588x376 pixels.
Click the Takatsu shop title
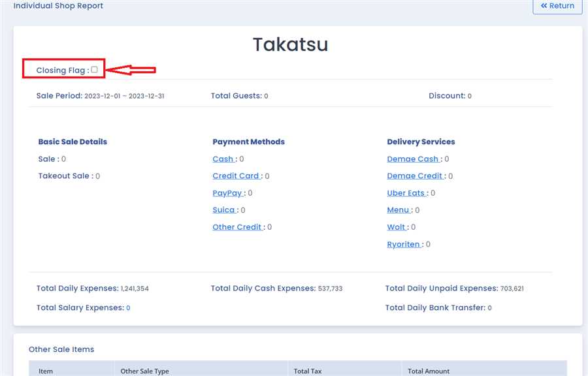pos(290,44)
